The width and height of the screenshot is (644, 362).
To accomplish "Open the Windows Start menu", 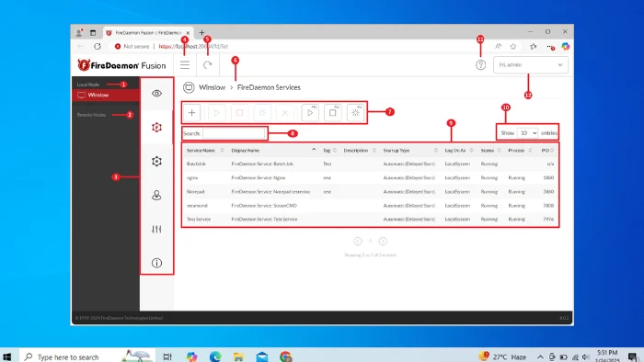I will (x=7, y=356).
